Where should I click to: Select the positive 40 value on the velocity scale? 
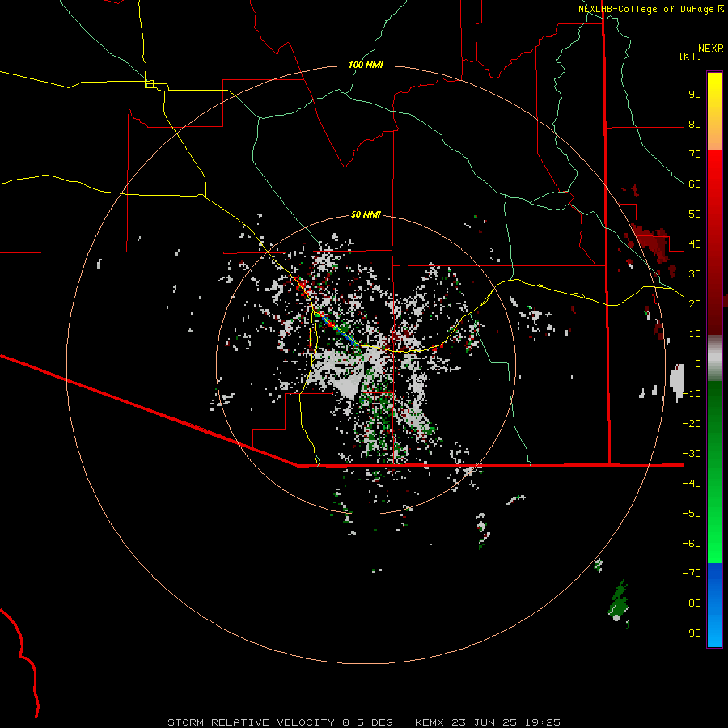[x=695, y=244]
